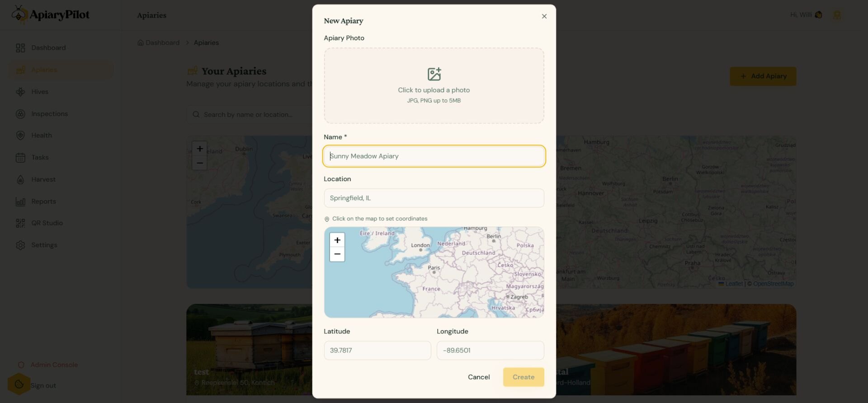Open the photo upload drop area
Viewport: 868px width, 403px height.
click(434, 86)
